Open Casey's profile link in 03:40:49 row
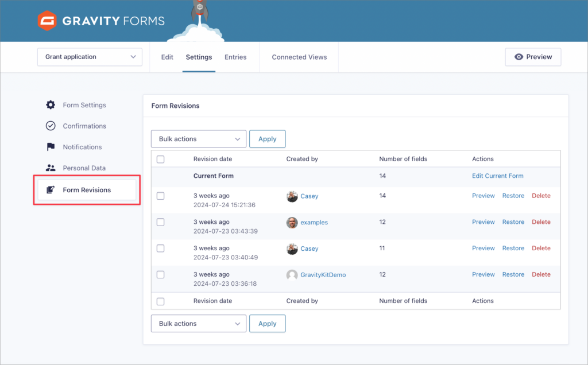This screenshot has width=588, height=365. 310,249
